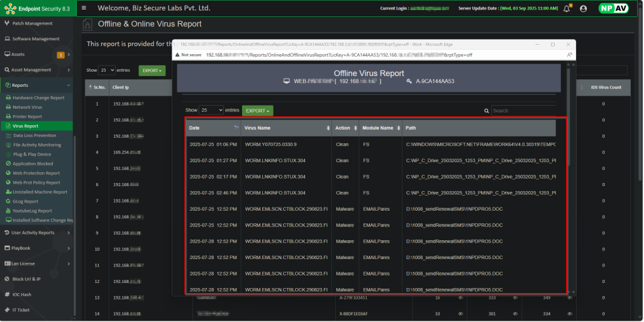Select Data Loss Prevention in sidebar
This screenshot has width=644, height=322.
point(35,135)
